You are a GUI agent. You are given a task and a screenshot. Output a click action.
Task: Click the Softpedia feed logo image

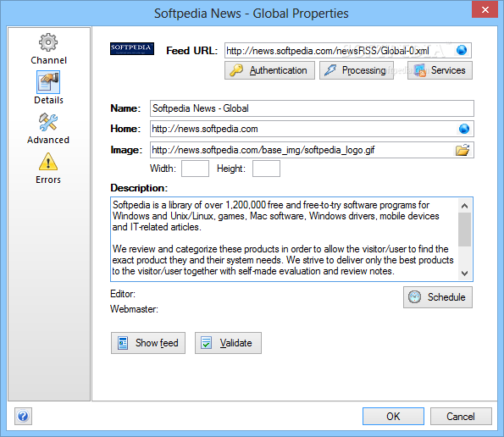coord(132,48)
